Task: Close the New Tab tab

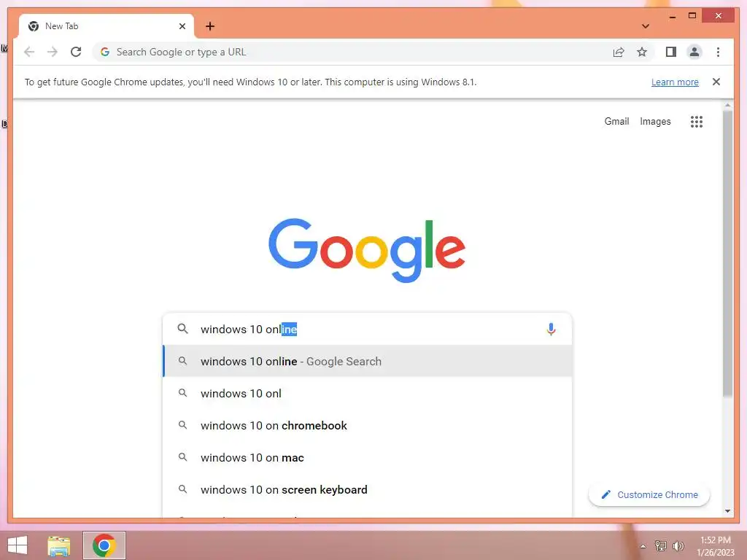Action: pyautogui.click(x=182, y=26)
